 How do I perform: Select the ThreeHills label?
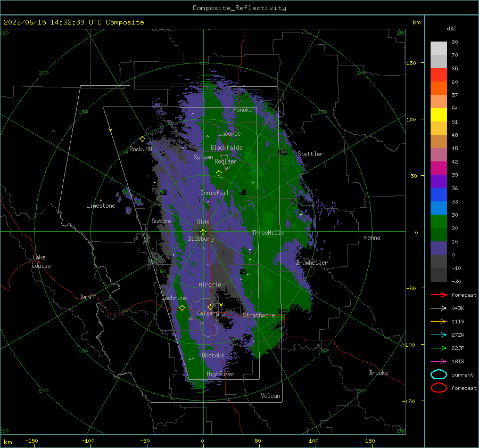click(x=268, y=233)
